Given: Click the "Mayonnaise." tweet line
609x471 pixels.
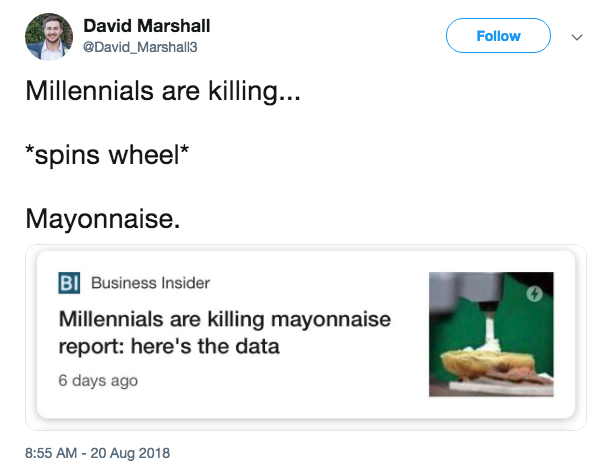Looking at the screenshot, I should click(104, 217).
